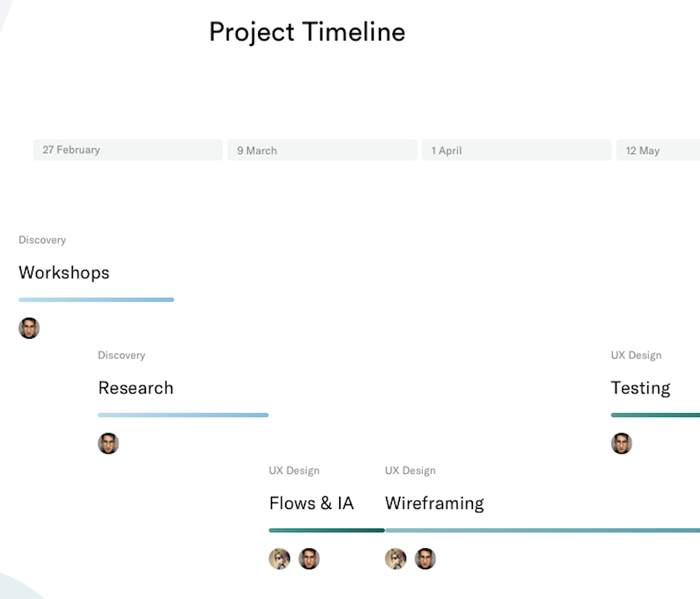Viewport: 700px width, 599px height.
Task: Open the Research task title
Action: [136, 388]
